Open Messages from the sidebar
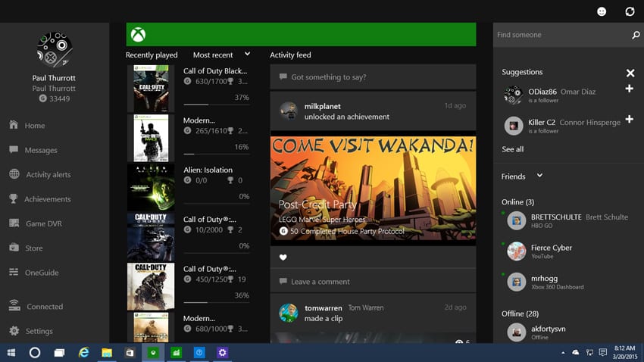The width and height of the screenshot is (644, 362). [x=33, y=150]
